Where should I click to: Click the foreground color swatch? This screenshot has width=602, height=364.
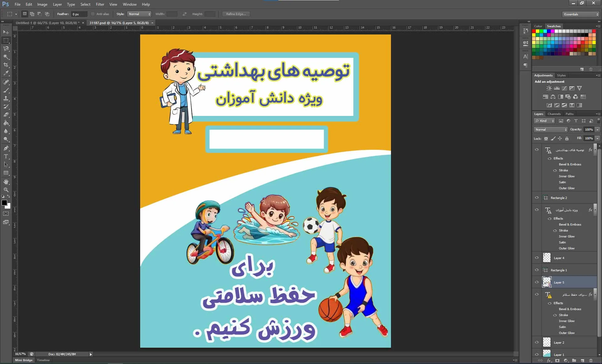click(x=4, y=203)
